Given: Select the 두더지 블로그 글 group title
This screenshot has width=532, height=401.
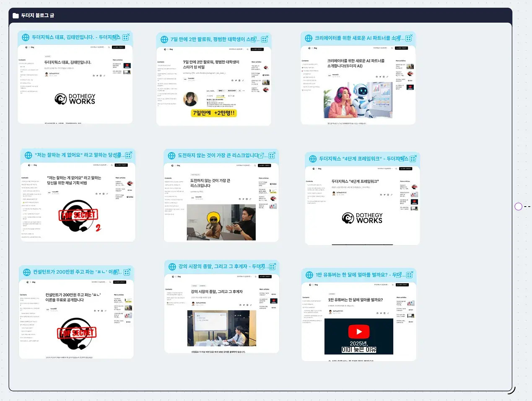Looking at the screenshot, I should click(38, 16).
